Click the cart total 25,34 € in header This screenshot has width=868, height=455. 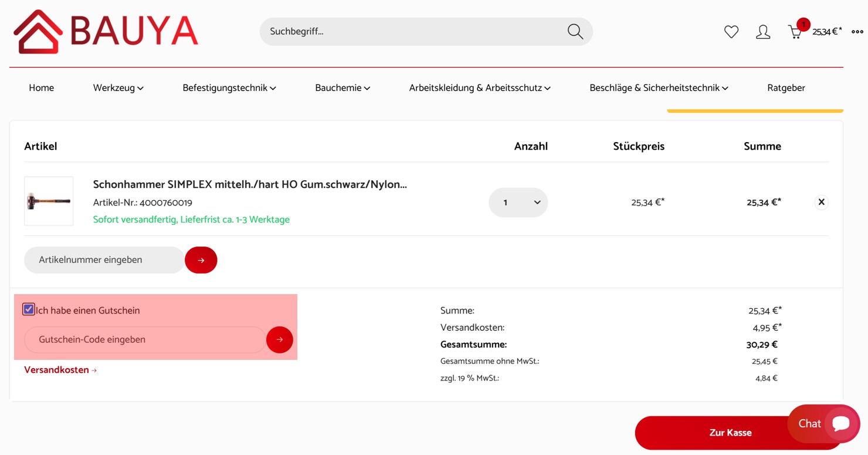pos(827,32)
